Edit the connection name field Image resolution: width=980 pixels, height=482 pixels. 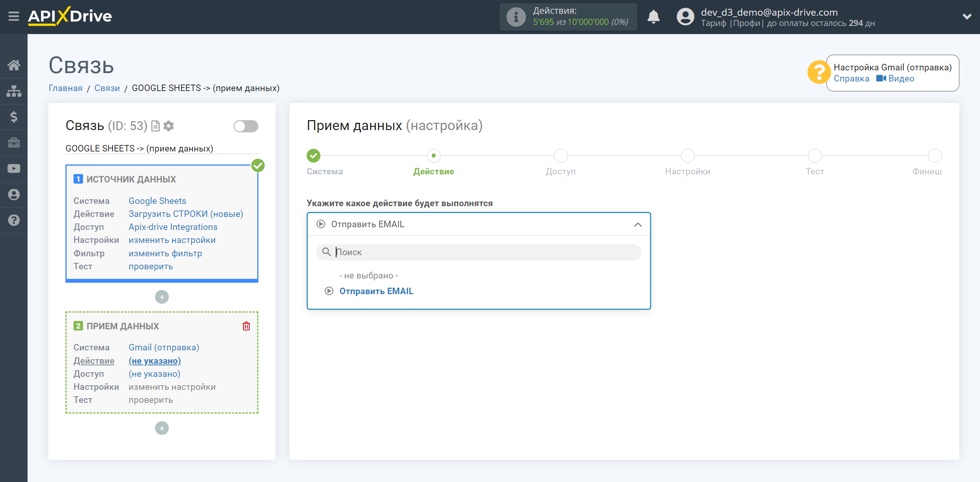162,148
